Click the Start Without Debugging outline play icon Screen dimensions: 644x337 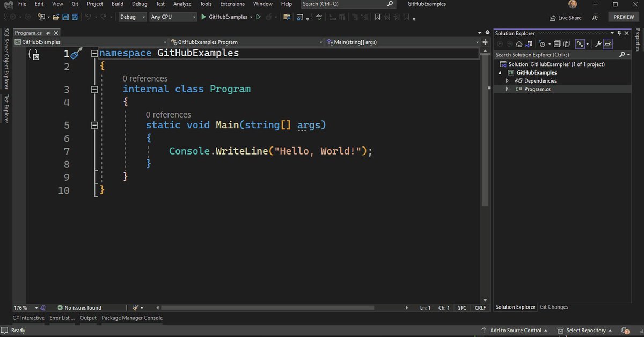pos(258,17)
